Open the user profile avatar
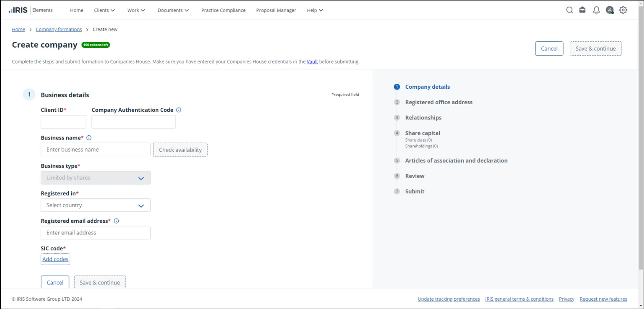 pyautogui.click(x=610, y=10)
